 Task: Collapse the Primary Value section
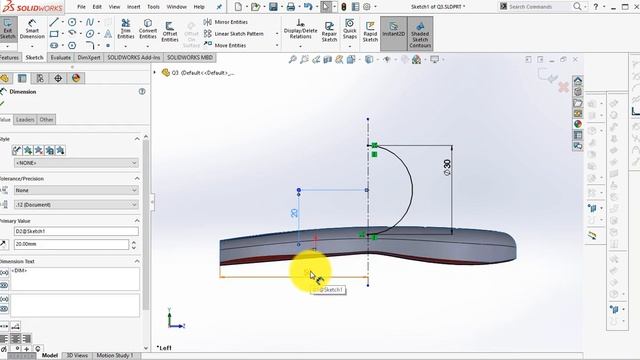[137, 221]
